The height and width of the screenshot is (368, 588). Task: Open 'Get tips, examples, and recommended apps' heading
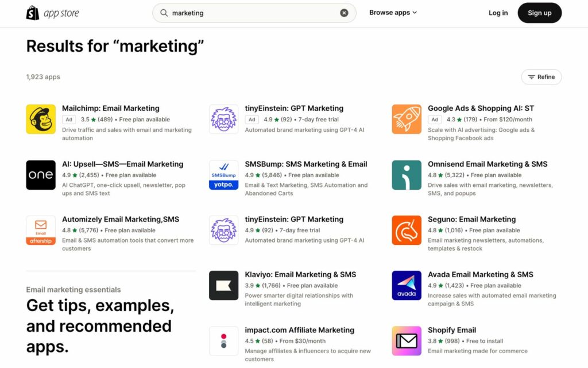(100, 326)
